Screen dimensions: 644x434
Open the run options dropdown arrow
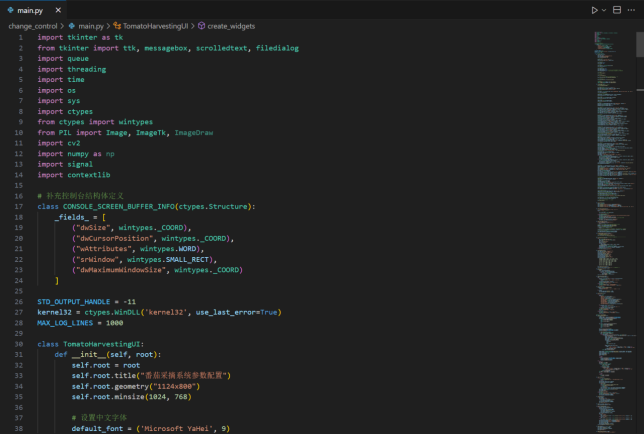(x=604, y=10)
